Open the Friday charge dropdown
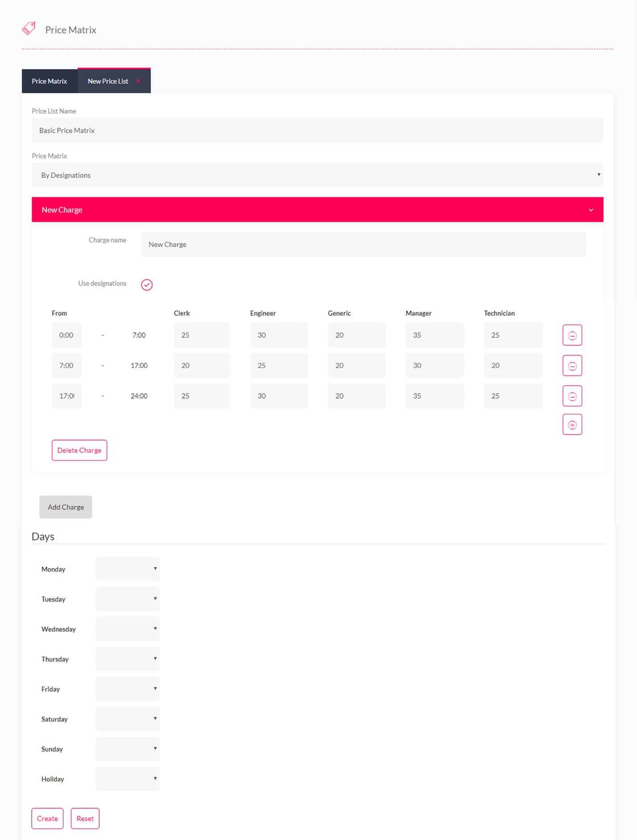 [127, 689]
